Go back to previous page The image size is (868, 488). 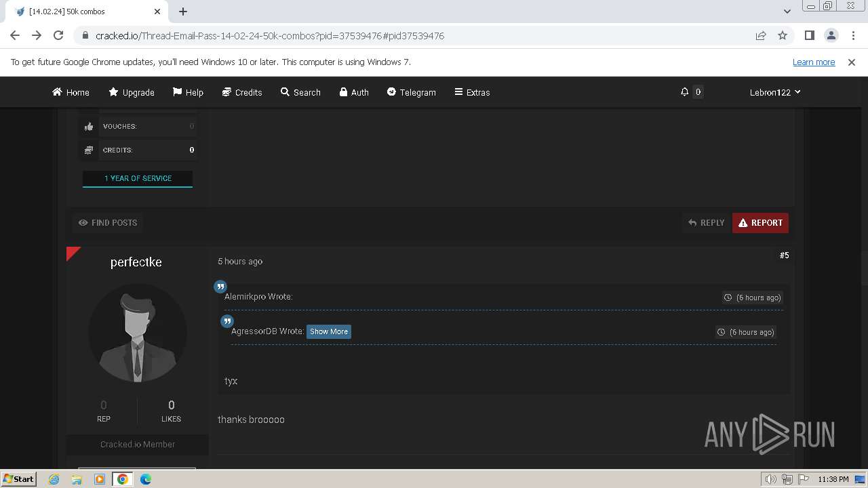point(15,35)
